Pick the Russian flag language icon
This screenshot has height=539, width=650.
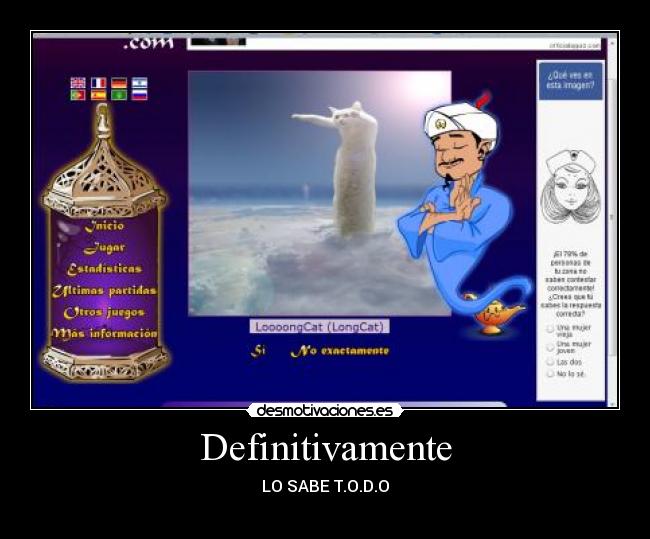click(140, 95)
